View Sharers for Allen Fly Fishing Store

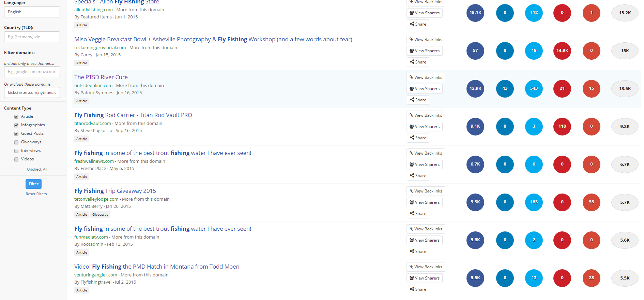point(425,13)
